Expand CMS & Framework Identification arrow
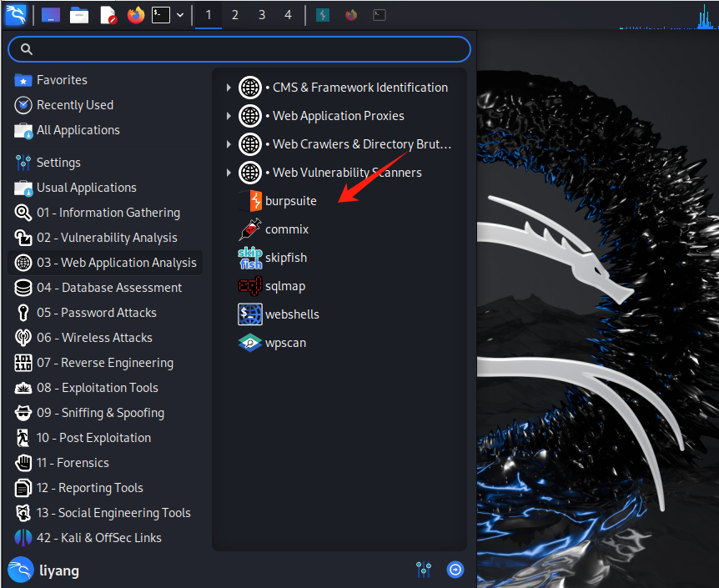This screenshot has width=719, height=588. coord(229,88)
